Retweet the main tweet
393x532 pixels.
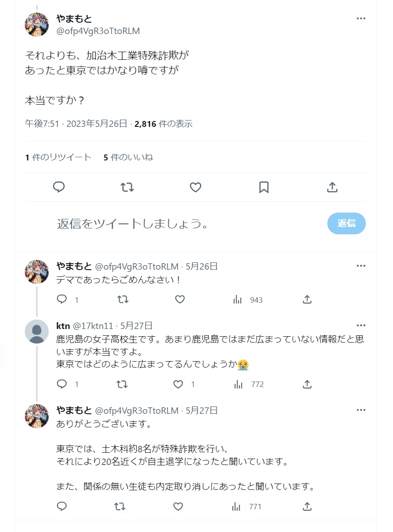click(x=127, y=187)
